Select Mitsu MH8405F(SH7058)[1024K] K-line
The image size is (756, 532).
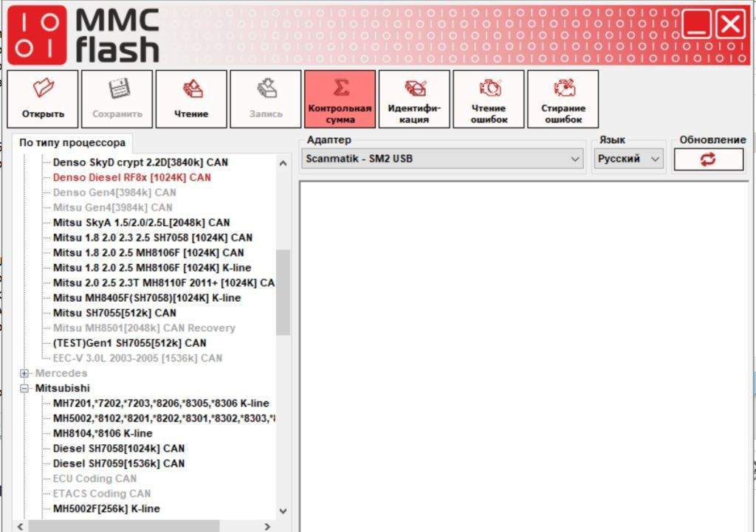[147, 298]
